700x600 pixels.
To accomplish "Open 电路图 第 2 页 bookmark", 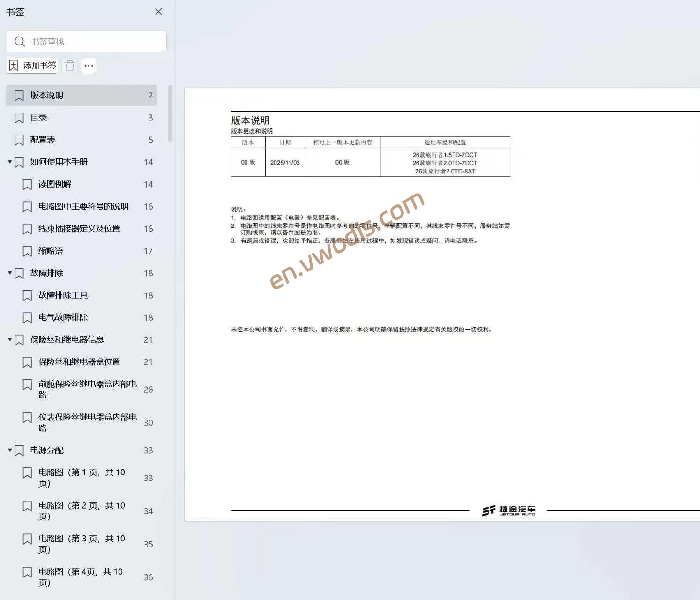I will click(x=82, y=511).
